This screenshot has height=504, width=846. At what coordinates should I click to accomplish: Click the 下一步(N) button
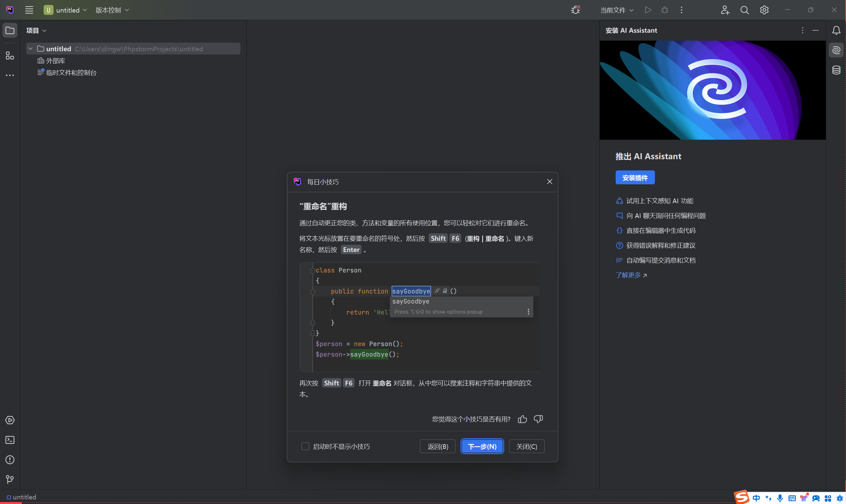pos(482,446)
